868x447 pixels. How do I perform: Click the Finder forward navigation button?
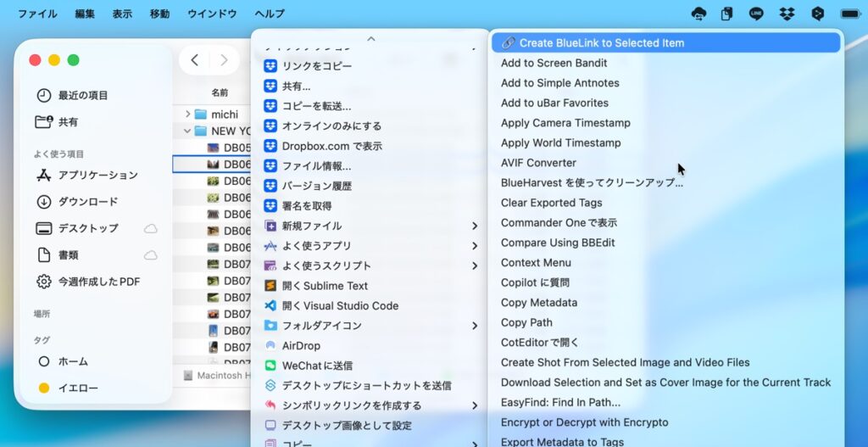pos(224,60)
